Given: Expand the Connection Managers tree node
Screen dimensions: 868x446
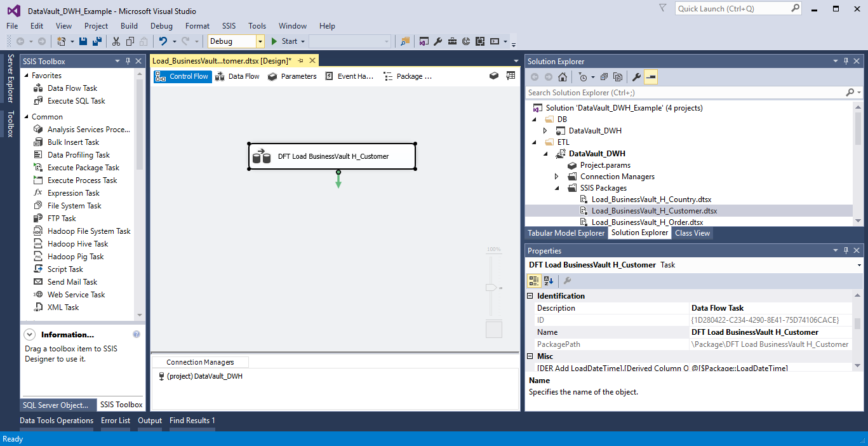Looking at the screenshot, I should pyautogui.click(x=557, y=177).
